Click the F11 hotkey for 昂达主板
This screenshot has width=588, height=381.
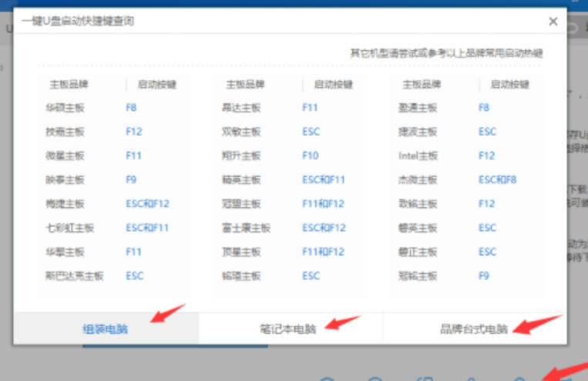click(x=310, y=108)
